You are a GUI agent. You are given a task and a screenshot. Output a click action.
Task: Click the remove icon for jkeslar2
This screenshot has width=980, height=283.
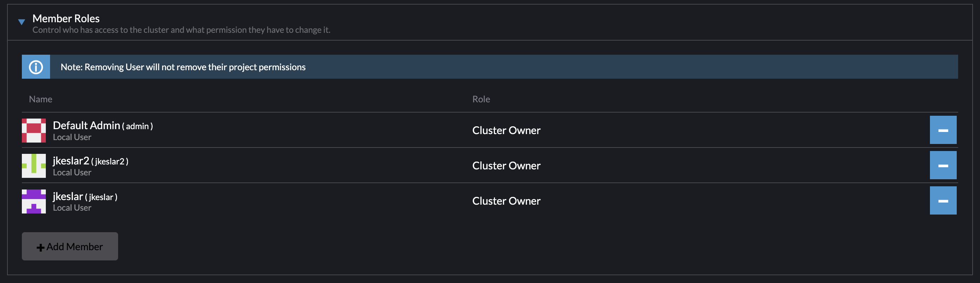tap(943, 165)
